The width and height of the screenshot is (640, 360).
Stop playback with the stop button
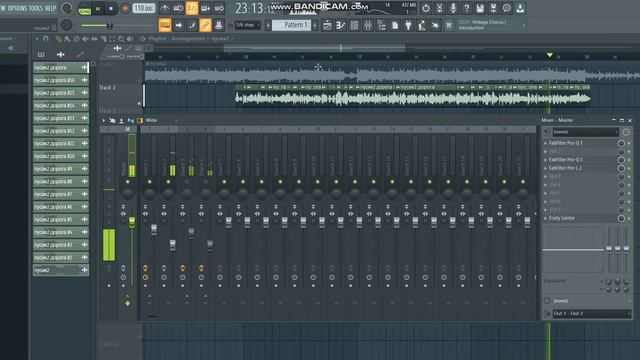111,9
